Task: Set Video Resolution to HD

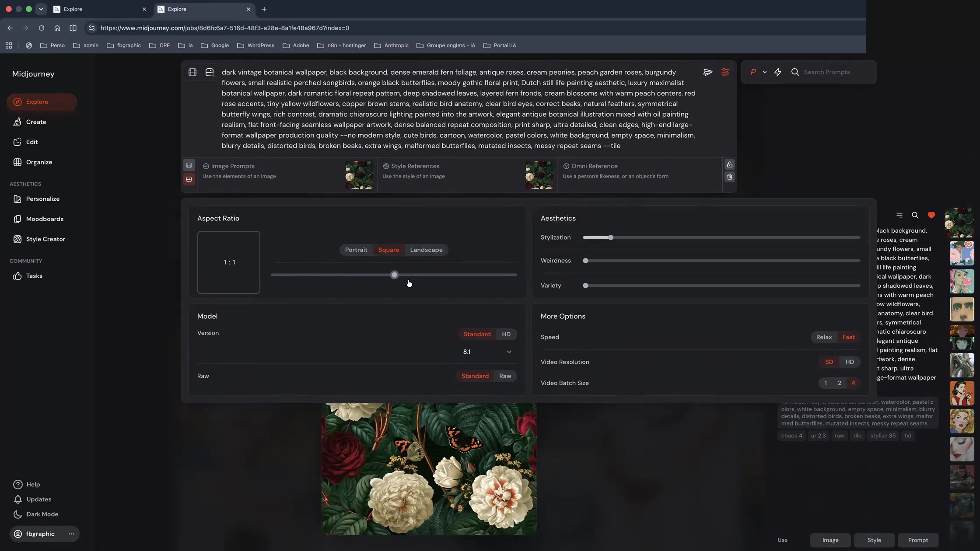Action: [850, 363]
